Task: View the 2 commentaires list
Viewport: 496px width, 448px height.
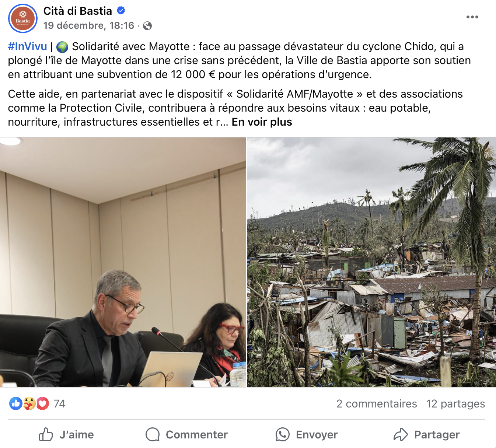Action: coord(377,404)
